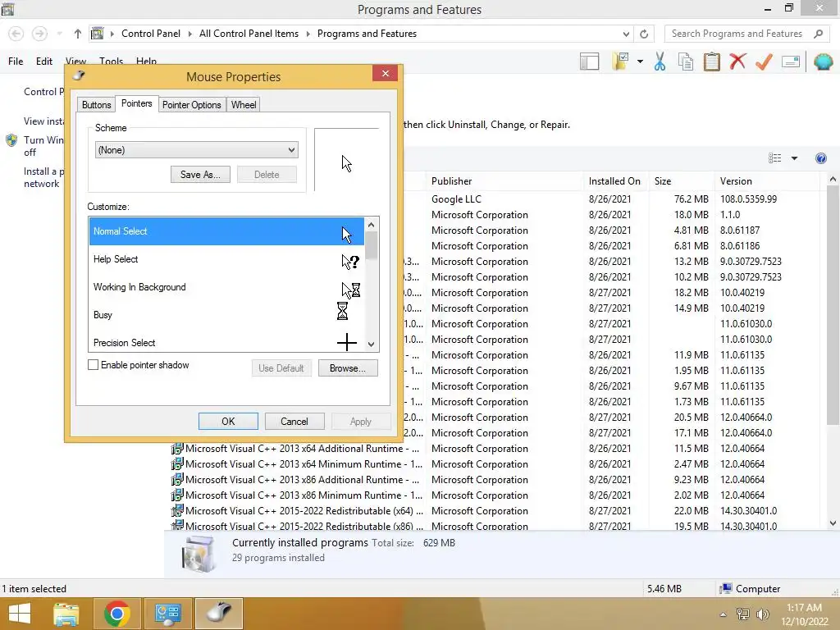
Task: Open Google Chrome from taskbar
Action: coord(116,614)
